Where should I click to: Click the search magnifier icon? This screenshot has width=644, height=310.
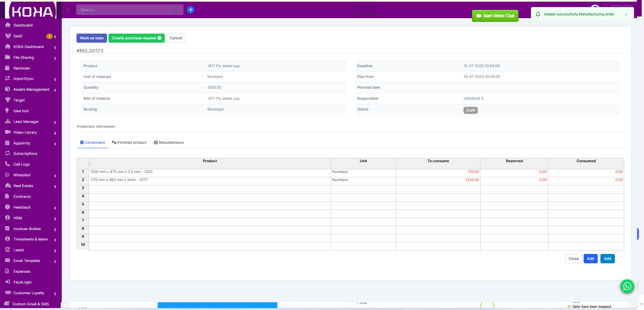(175, 10)
